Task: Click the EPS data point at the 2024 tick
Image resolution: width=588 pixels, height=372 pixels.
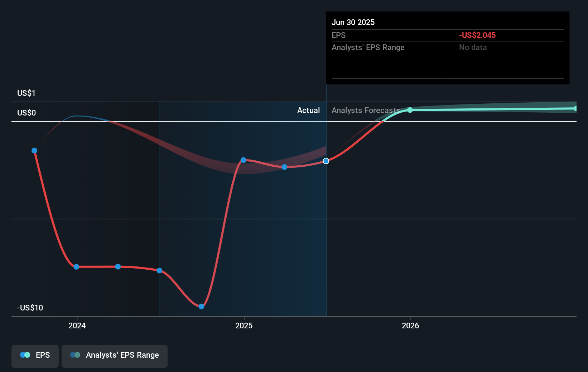Action: [x=76, y=266]
